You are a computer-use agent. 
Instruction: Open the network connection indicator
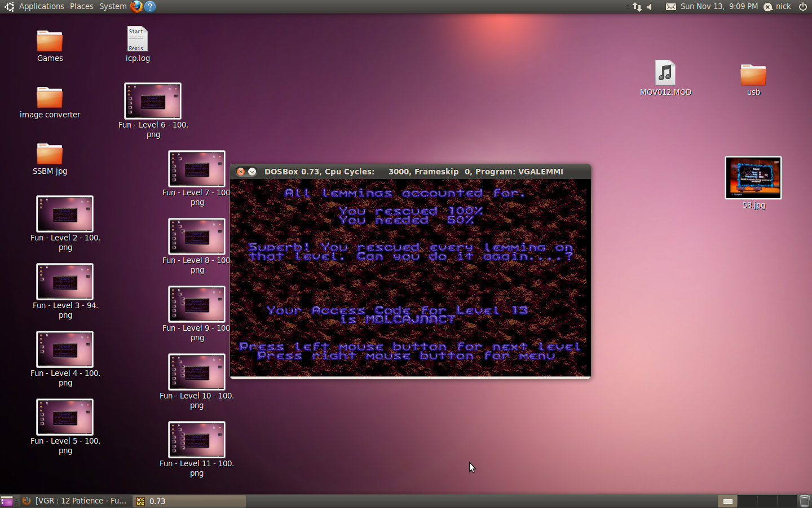tap(637, 7)
